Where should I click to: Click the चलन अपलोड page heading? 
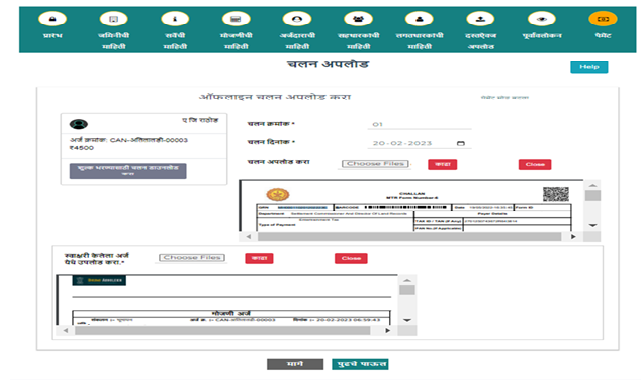tap(328, 64)
